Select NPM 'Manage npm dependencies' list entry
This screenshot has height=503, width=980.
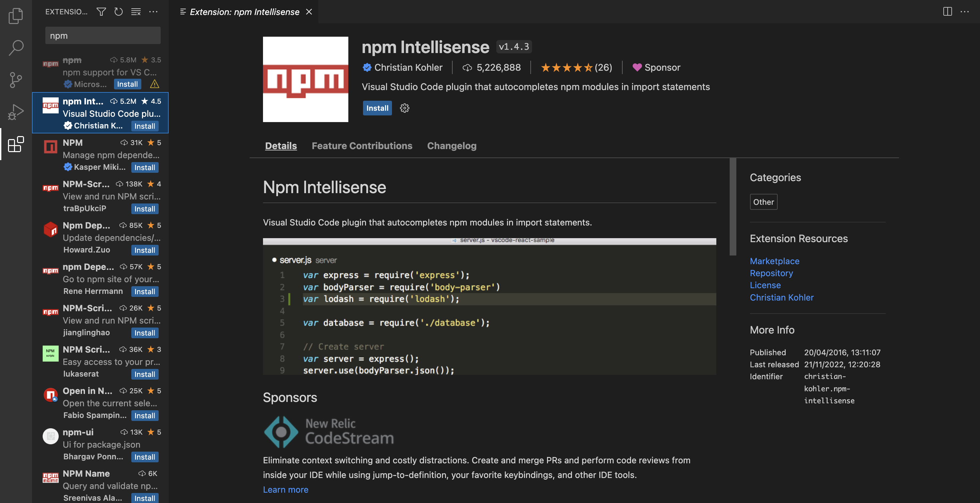[x=100, y=154]
